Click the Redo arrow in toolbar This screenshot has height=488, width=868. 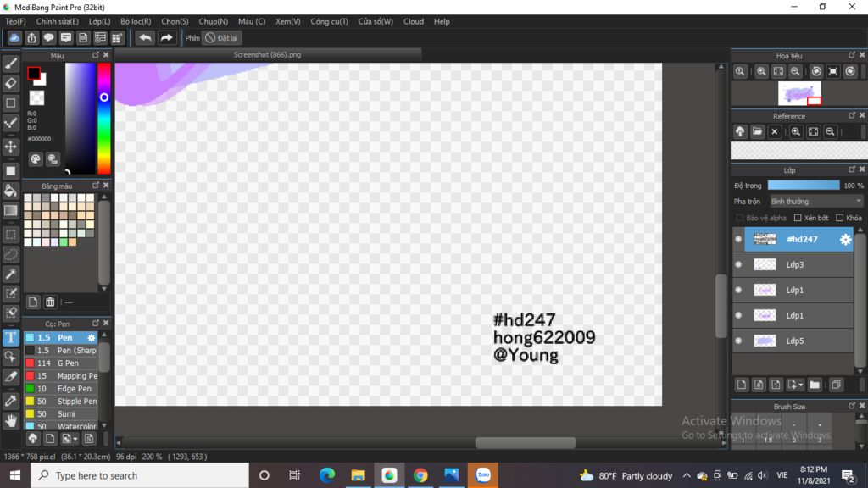click(166, 37)
